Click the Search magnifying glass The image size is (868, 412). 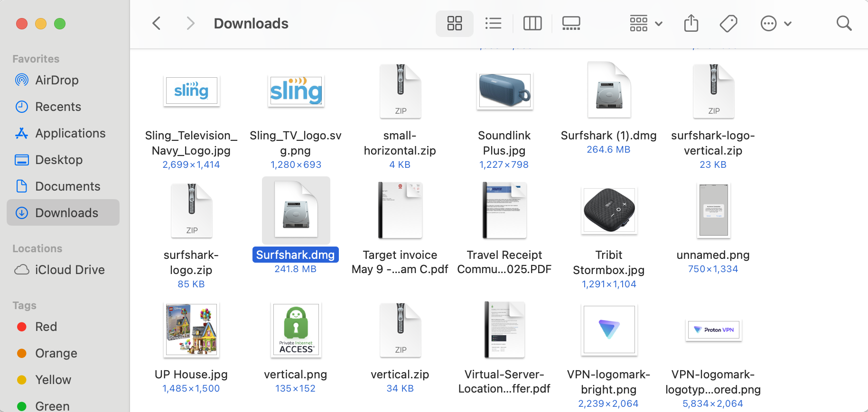coord(844,23)
